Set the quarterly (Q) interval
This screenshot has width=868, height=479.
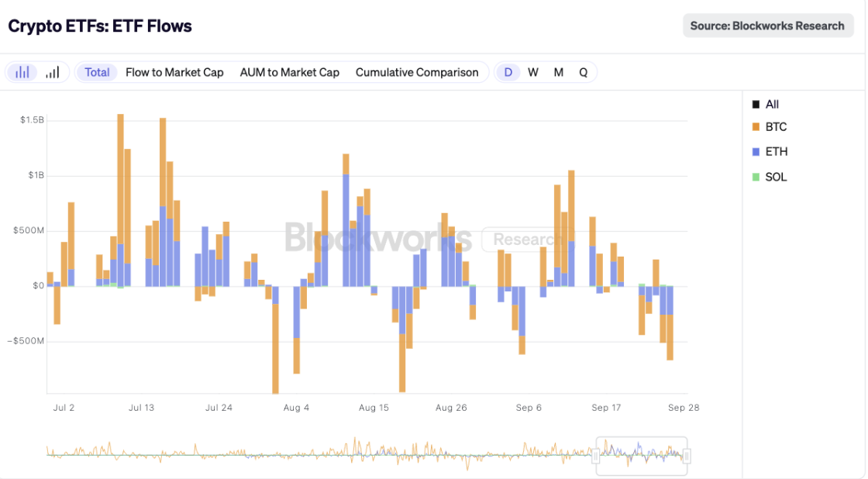584,72
